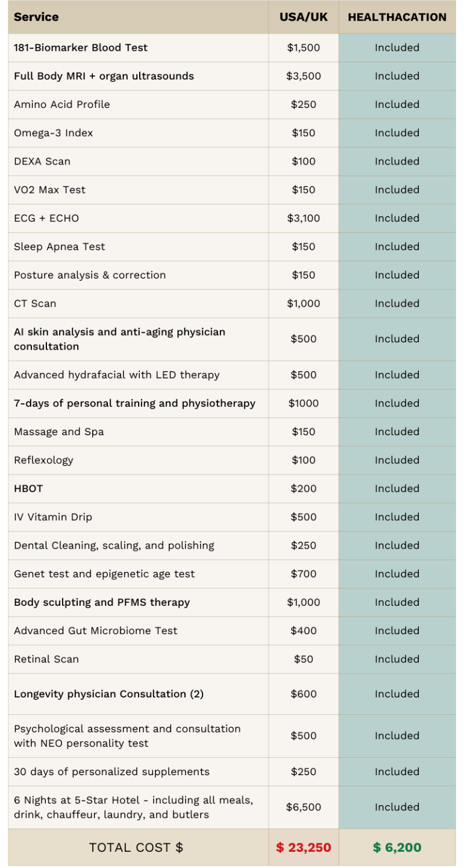Select the 7-days of personal training row label
464x868 pixels.
click(134, 403)
